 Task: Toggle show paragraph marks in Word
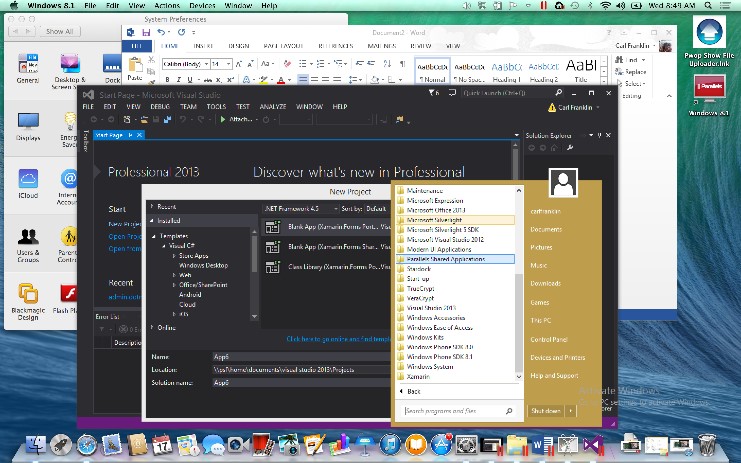(403, 64)
